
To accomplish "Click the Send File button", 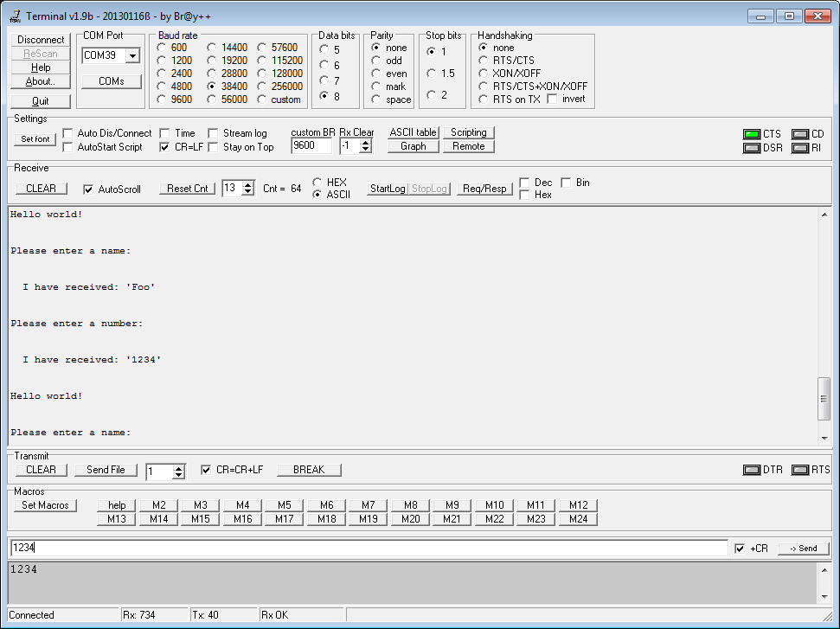I will coord(106,470).
